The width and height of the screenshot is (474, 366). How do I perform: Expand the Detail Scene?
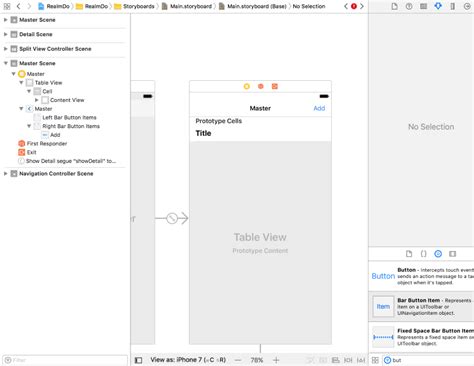click(5, 34)
